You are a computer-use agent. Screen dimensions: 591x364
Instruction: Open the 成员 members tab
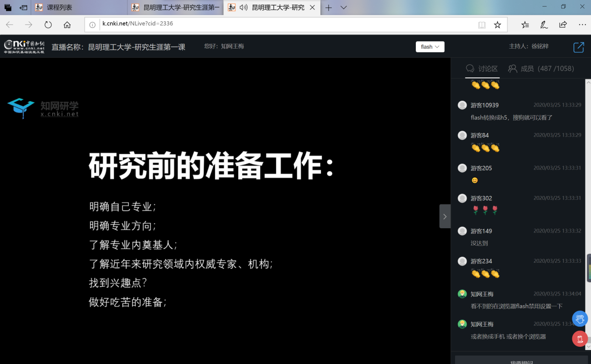(x=541, y=69)
